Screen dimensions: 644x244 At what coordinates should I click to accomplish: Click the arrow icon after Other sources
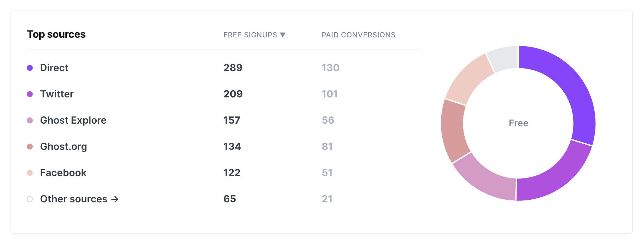pos(115,199)
